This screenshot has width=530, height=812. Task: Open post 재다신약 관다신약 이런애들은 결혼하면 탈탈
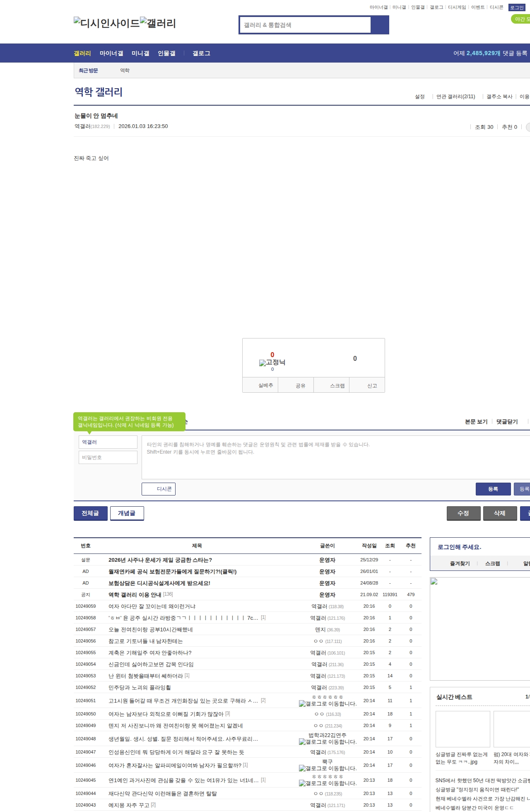click(163, 794)
